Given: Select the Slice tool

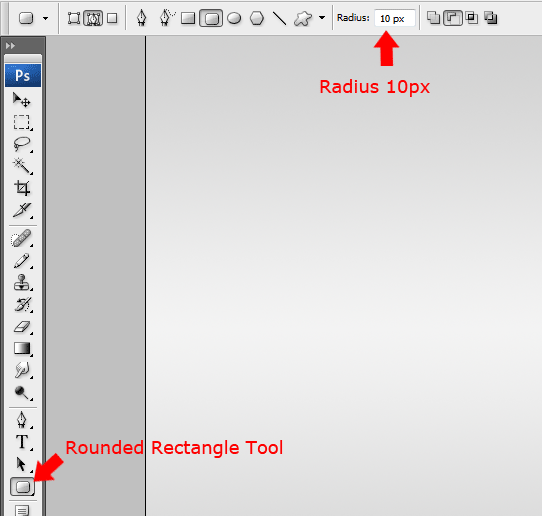Looking at the screenshot, I should [x=22, y=210].
